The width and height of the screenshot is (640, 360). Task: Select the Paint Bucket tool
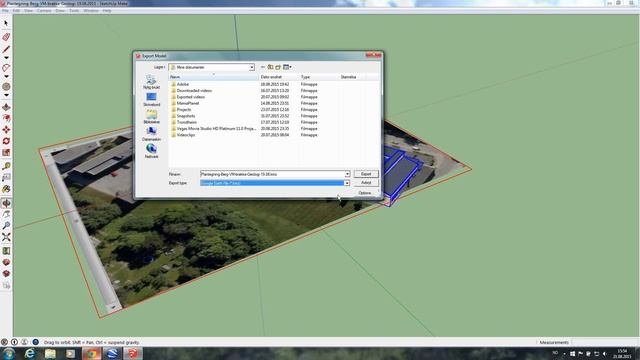[x=6, y=189]
